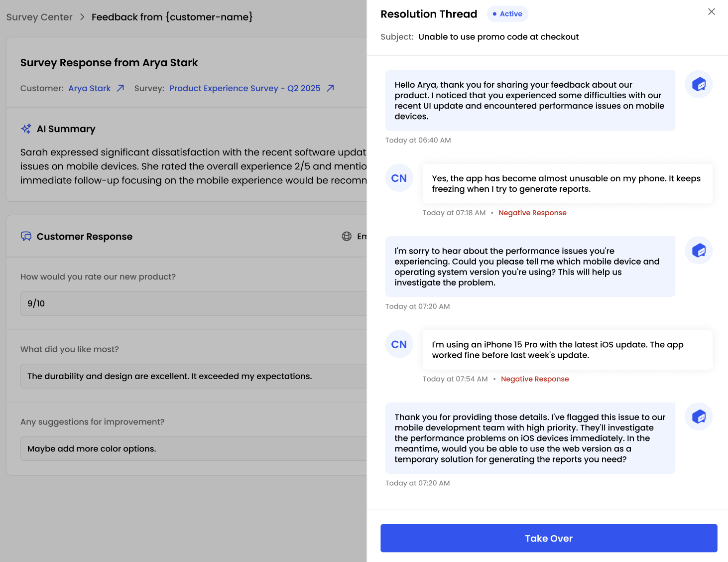Click the 9/10 rating answer field
This screenshot has height=562, width=728.
tap(194, 303)
